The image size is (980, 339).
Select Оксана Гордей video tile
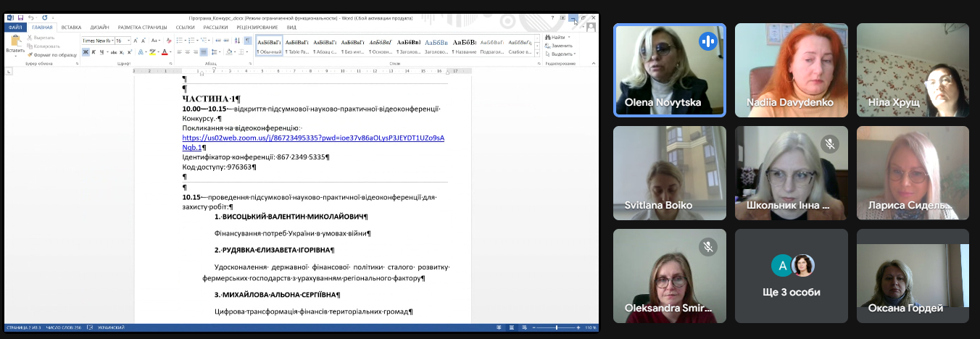[913, 276]
